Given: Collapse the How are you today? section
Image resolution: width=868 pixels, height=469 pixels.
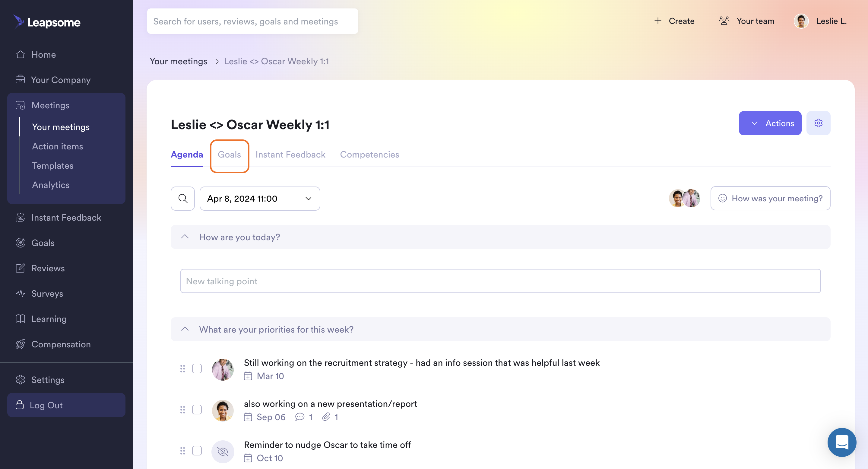Looking at the screenshot, I should (x=185, y=237).
